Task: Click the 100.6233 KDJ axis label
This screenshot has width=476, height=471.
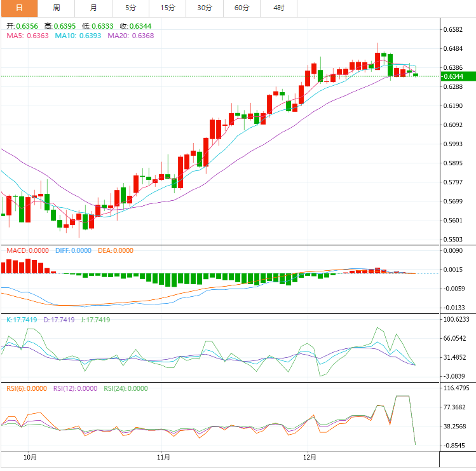Action: pyautogui.click(x=456, y=320)
